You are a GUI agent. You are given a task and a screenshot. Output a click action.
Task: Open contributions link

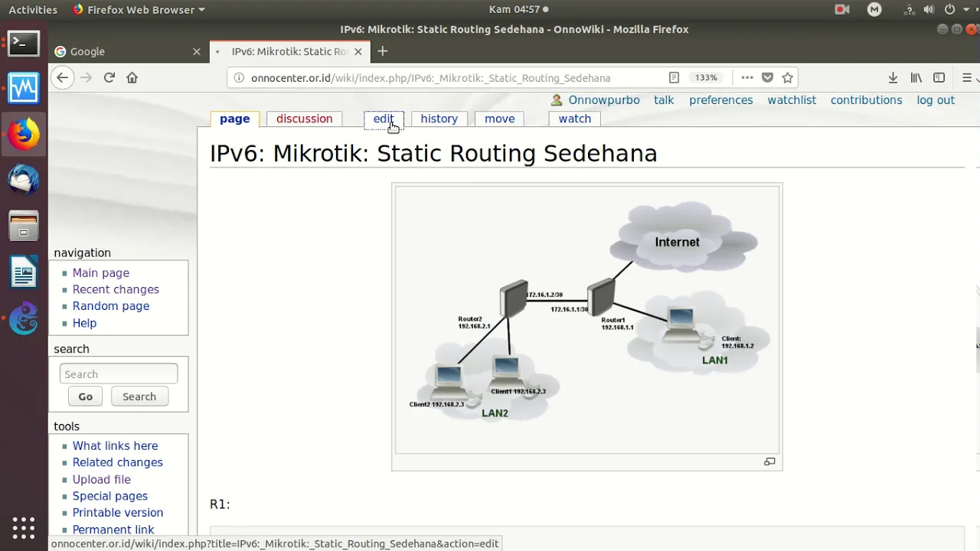[x=866, y=100]
